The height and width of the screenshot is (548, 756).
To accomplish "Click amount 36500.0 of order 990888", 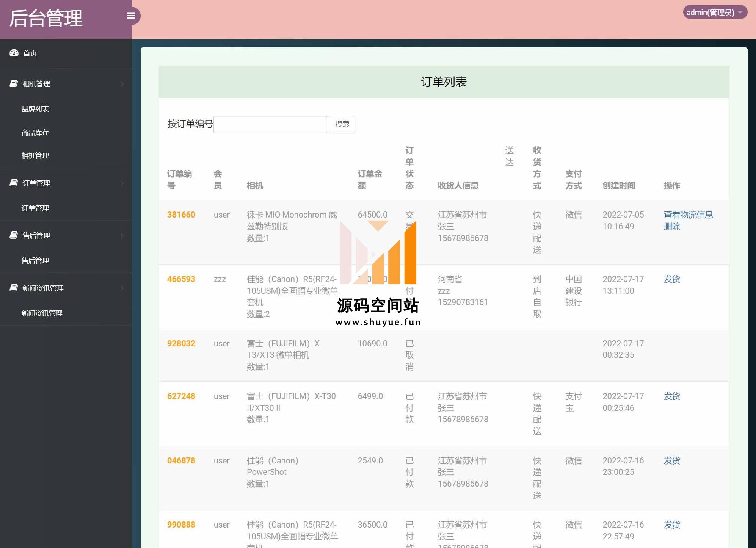I will point(373,525).
